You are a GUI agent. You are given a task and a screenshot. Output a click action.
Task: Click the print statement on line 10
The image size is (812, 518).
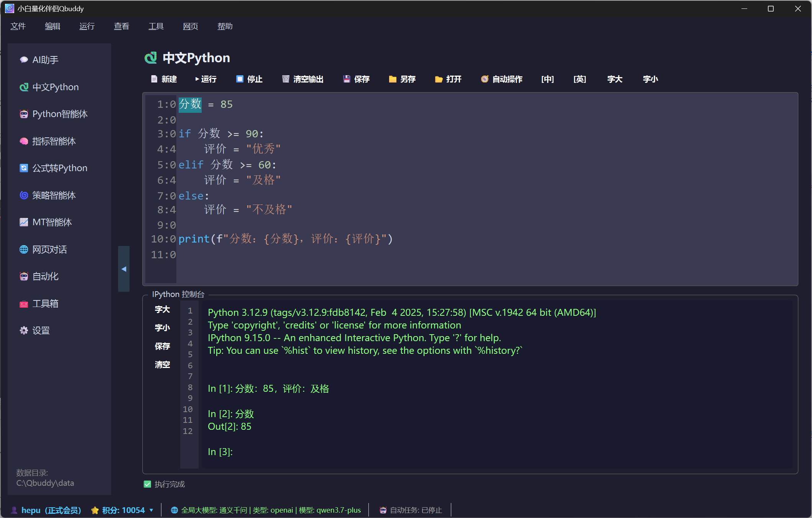click(286, 239)
